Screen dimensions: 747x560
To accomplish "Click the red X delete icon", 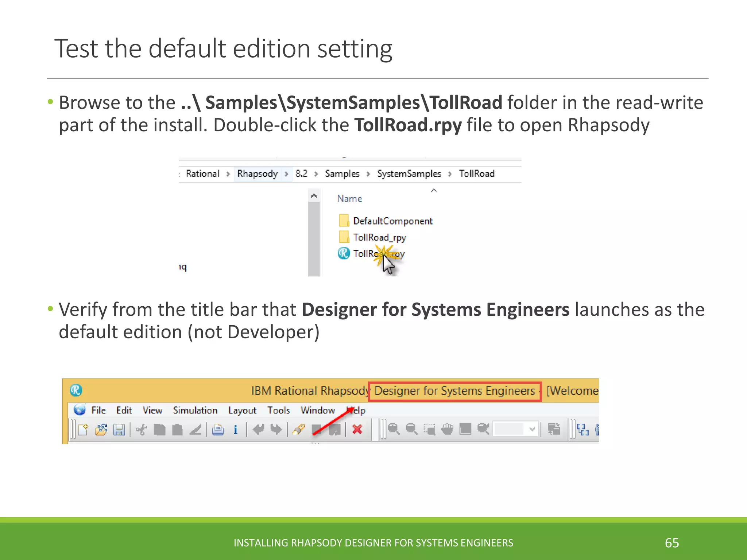I will [357, 429].
